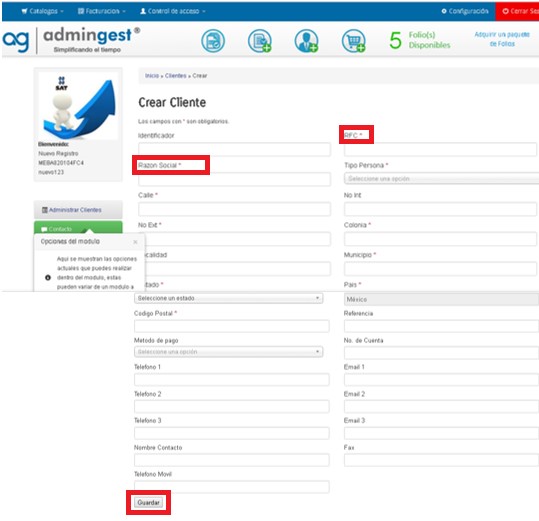Open the Seleccione un estado dropdown

pyautogui.click(x=228, y=298)
